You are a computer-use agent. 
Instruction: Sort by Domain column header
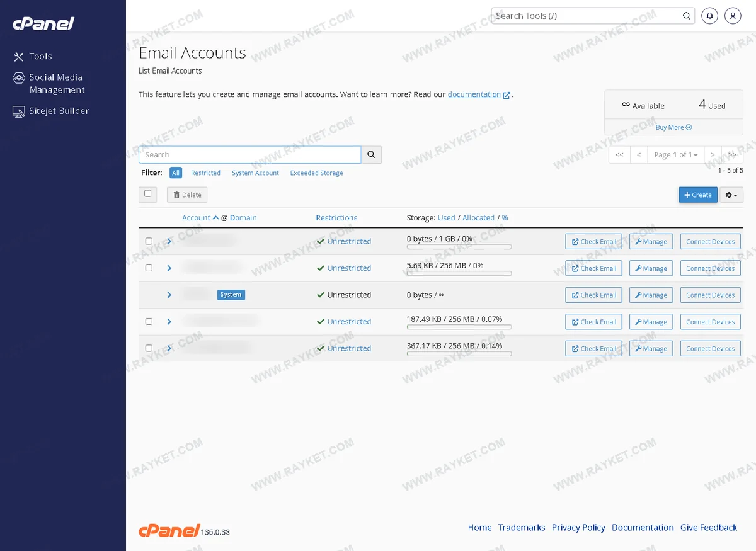[x=243, y=218]
